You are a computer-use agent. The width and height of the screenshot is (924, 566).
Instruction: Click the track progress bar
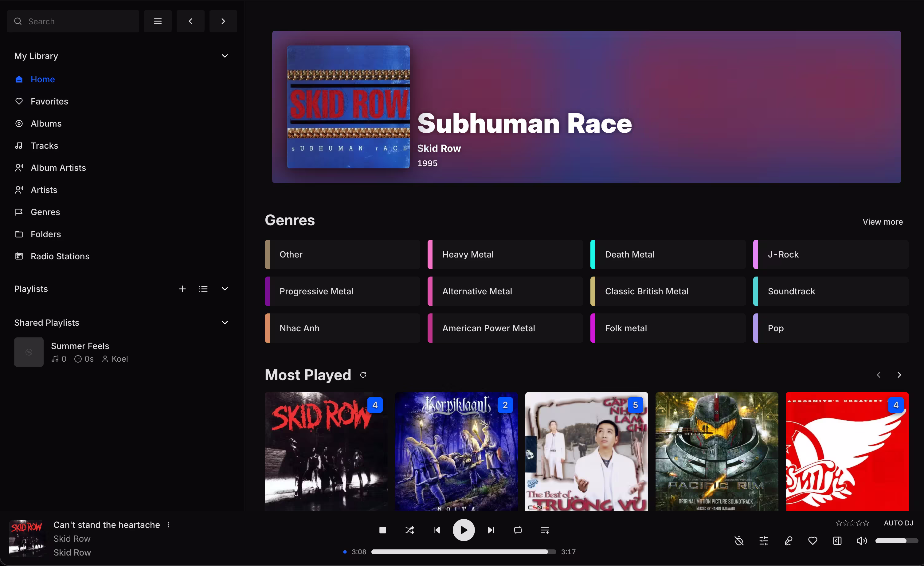point(463,552)
